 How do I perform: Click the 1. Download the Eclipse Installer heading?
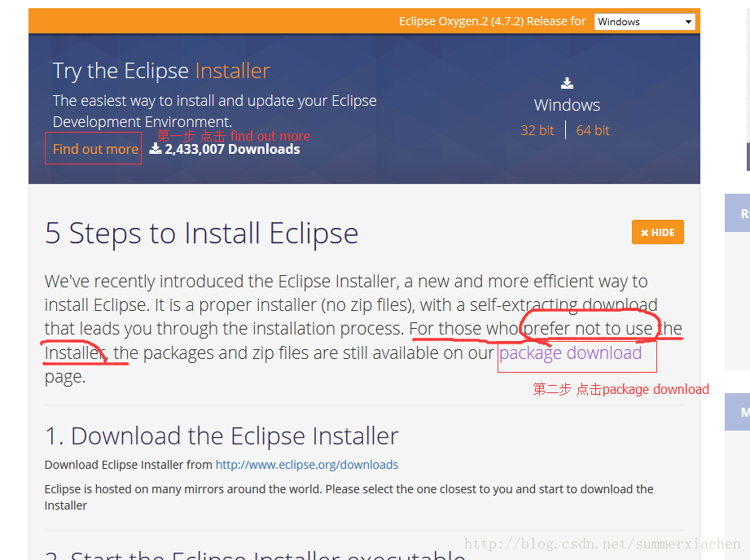pos(221,435)
